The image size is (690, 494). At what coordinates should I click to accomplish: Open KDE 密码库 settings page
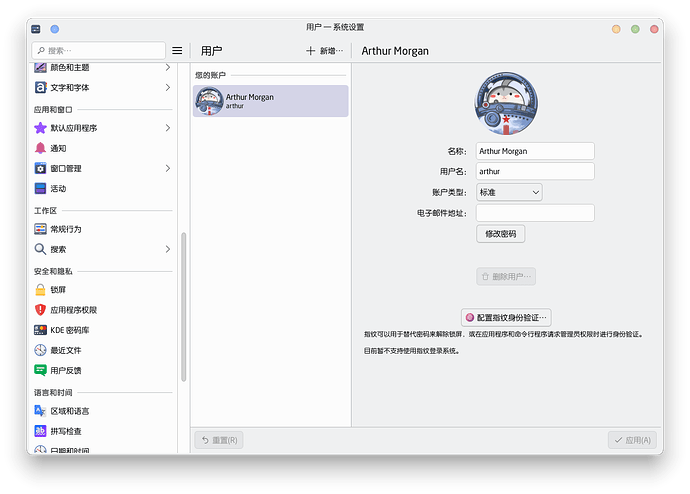[x=103, y=330]
